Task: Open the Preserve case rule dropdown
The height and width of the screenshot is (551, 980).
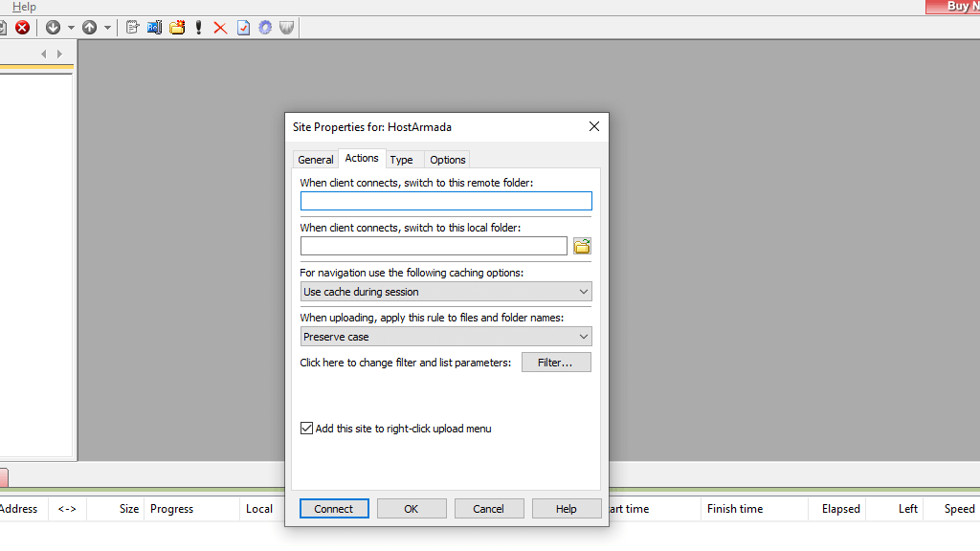Action: point(584,336)
